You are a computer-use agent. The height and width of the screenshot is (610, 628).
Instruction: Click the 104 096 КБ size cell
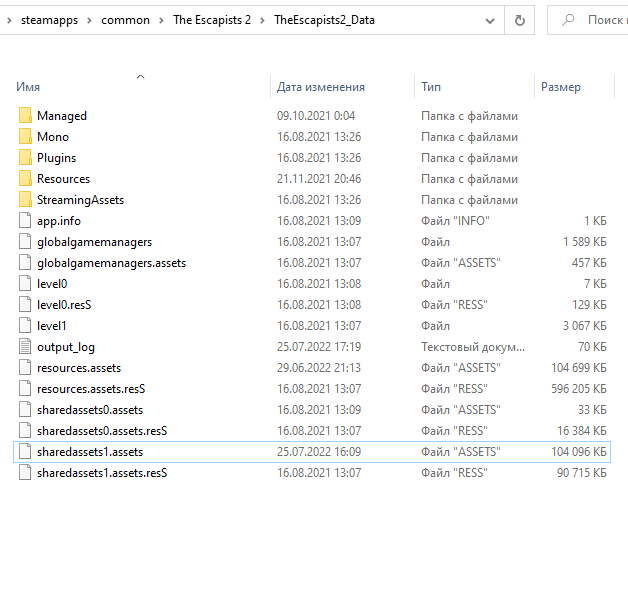pos(579,452)
